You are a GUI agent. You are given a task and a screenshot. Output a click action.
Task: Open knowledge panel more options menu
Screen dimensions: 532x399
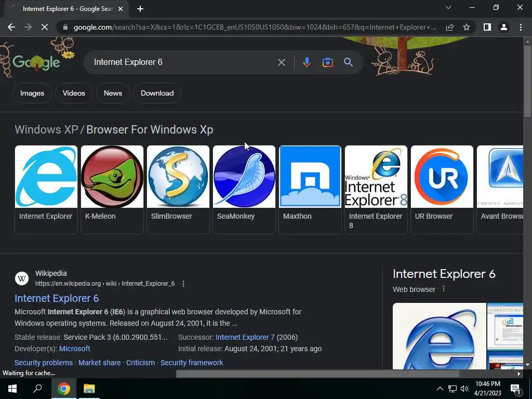click(444, 289)
